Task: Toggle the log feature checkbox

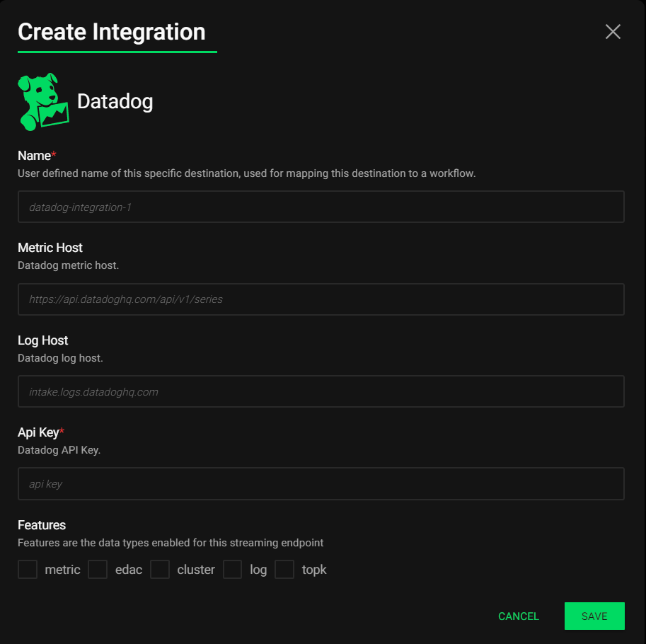Action: (x=232, y=570)
